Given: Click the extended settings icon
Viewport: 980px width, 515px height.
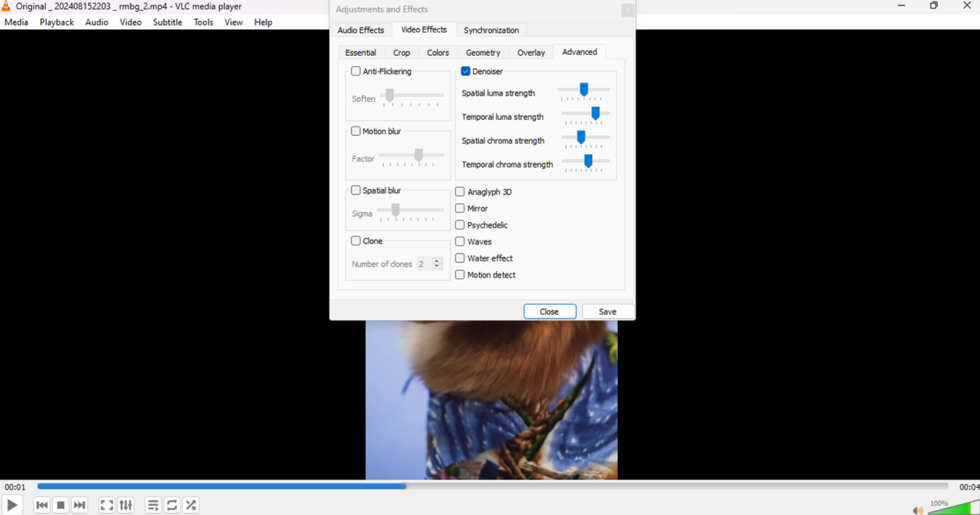Looking at the screenshot, I should (x=126, y=504).
